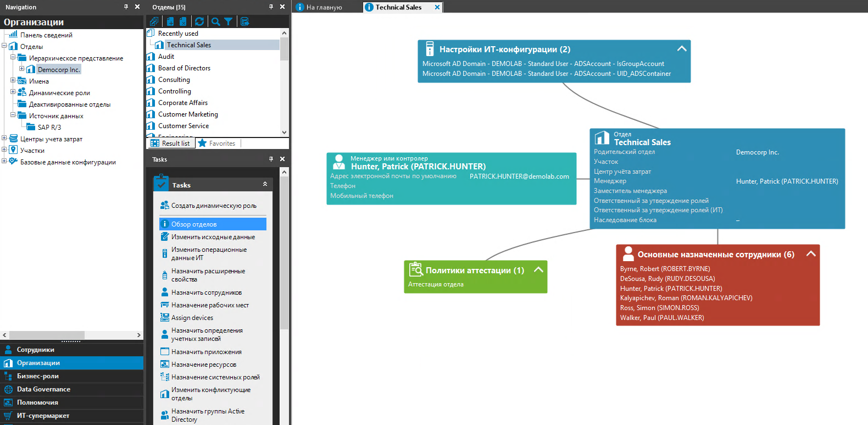Collapse the Tasks section header
Image resolution: width=868 pixels, height=425 pixels.
tap(265, 184)
